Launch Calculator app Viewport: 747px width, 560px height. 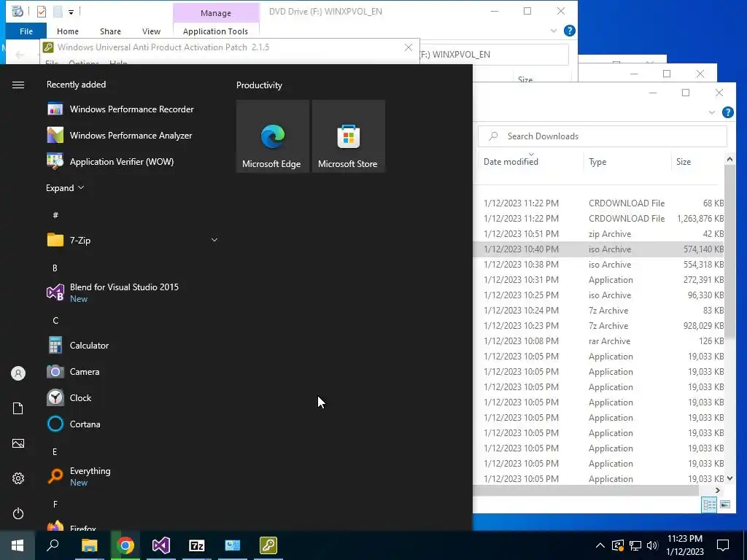coord(77,345)
